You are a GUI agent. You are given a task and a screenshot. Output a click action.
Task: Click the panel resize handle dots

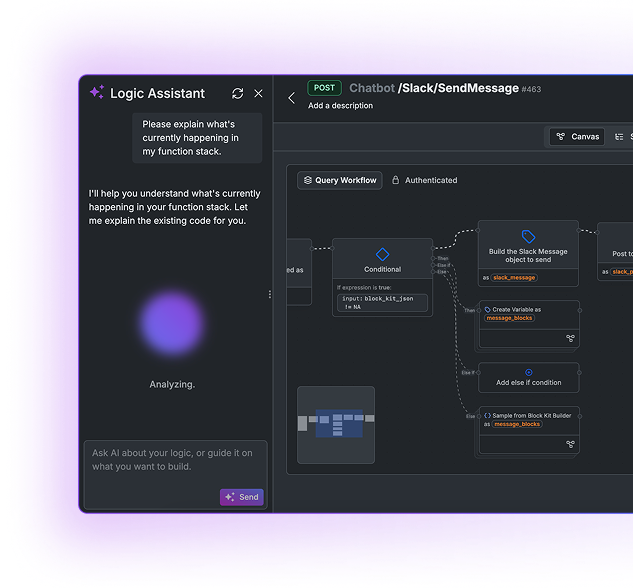point(269,294)
